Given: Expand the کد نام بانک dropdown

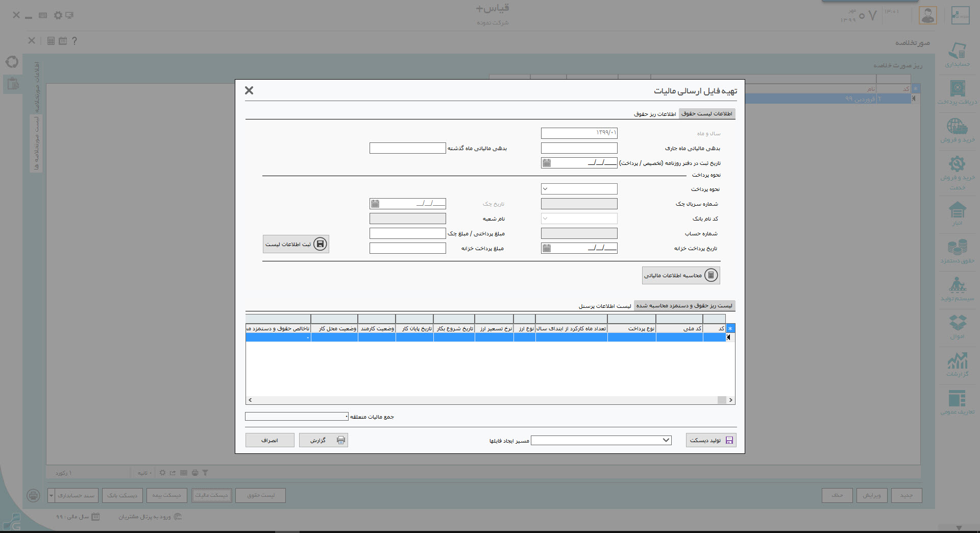Looking at the screenshot, I should click(545, 219).
